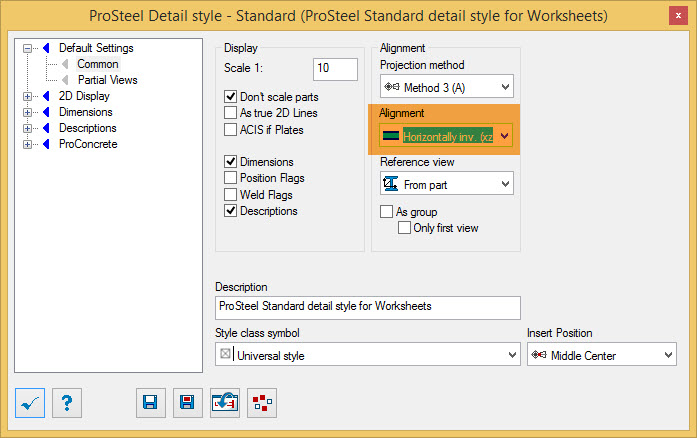
Task: Collapse the Default Settings tree node
Action: tap(28, 48)
